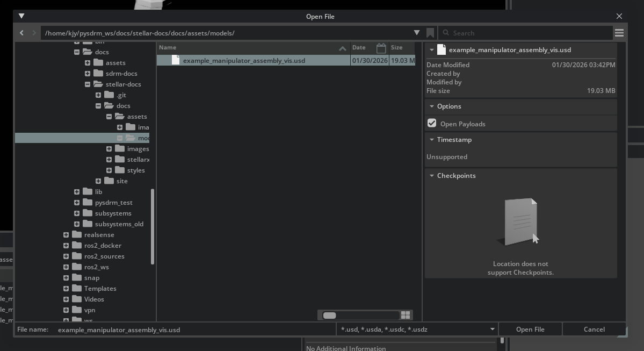The height and width of the screenshot is (351, 644).
Task: Sort files by the Size column header
Action: tap(401, 48)
